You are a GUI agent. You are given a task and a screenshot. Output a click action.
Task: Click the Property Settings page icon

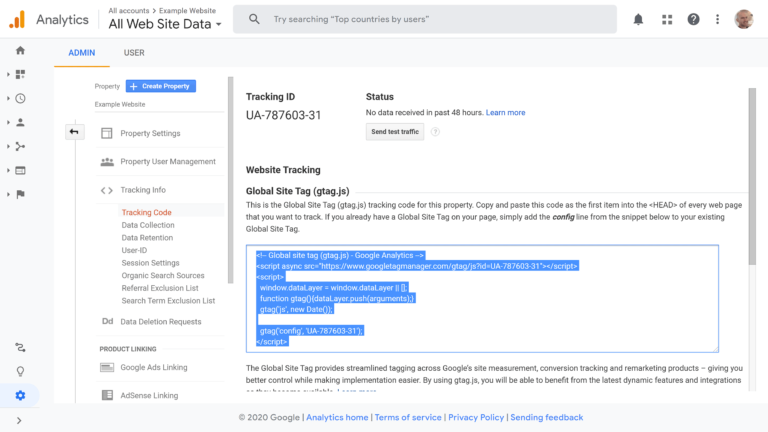coord(106,133)
